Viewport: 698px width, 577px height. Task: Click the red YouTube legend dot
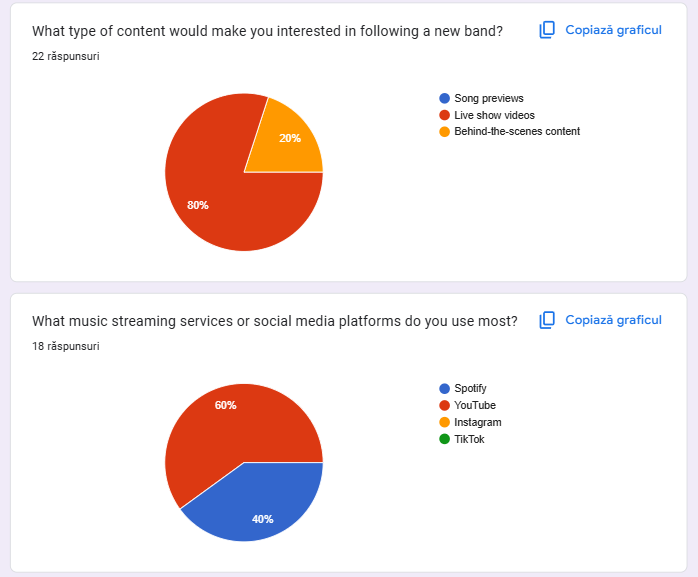tap(444, 405)
